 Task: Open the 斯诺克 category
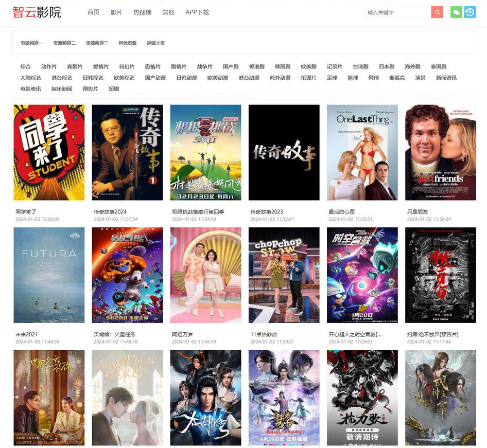[397, 78]
